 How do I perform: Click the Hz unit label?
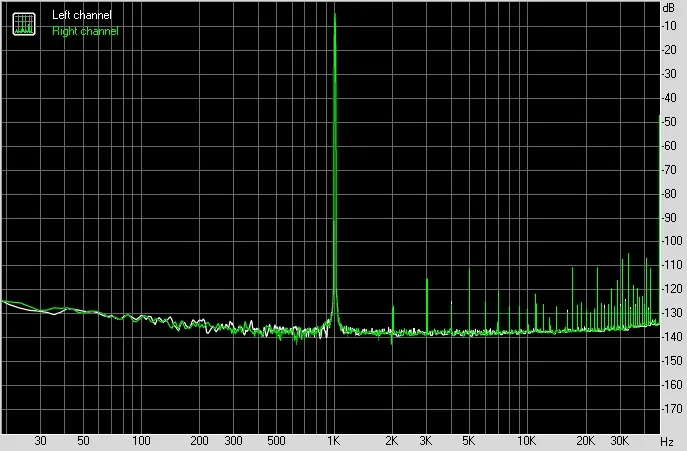pyautogui.click(x=667, y=441)
